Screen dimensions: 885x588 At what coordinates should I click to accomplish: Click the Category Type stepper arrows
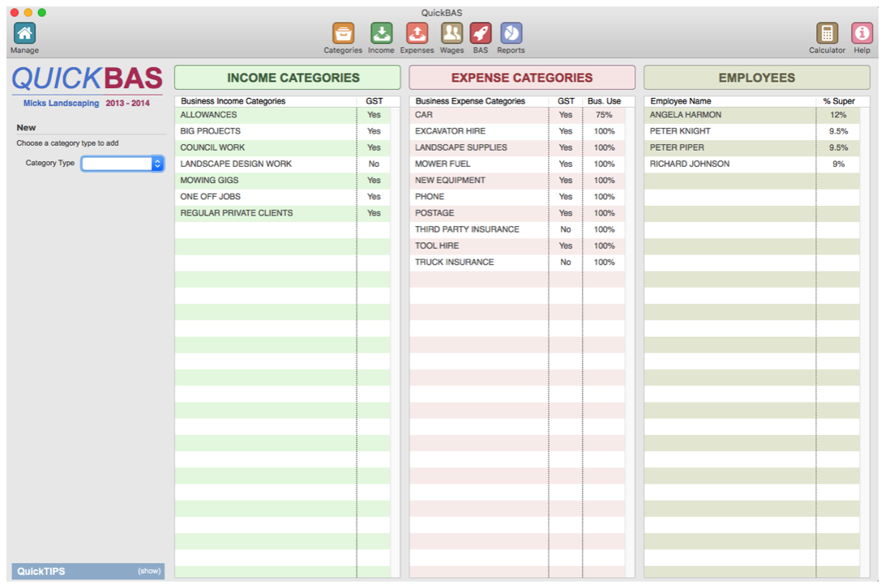click(157, 163)
